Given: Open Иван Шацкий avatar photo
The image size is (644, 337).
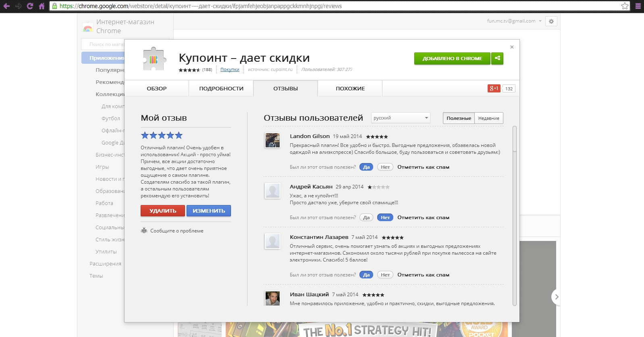Looking at the screenshot, I should coord(272,298).
